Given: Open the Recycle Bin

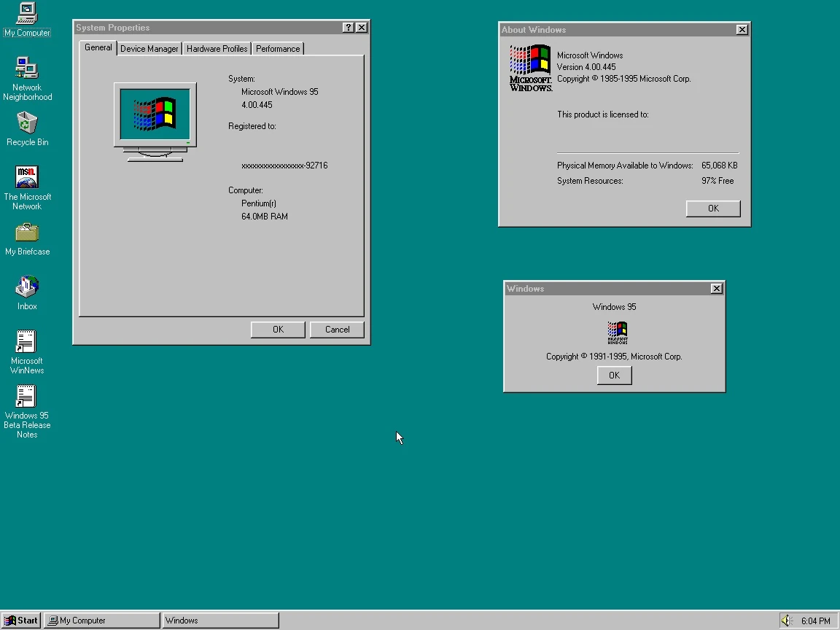Looking at the screenshot, I should pyautogui.click(x=27, y=124).
